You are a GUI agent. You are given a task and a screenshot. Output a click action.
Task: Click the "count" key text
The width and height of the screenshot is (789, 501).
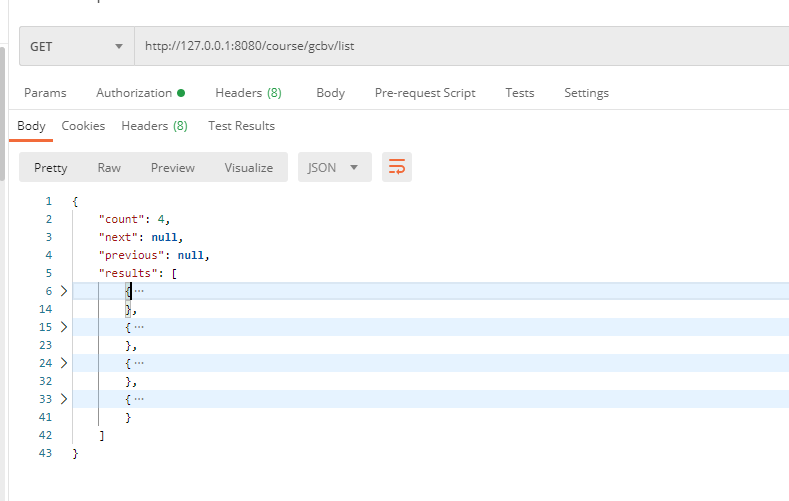[122, 219]
